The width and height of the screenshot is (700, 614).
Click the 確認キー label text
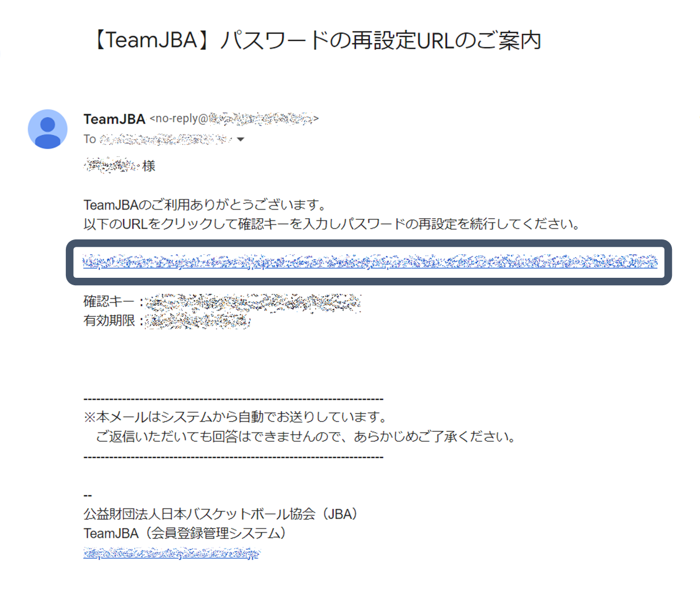click(109, 301)
